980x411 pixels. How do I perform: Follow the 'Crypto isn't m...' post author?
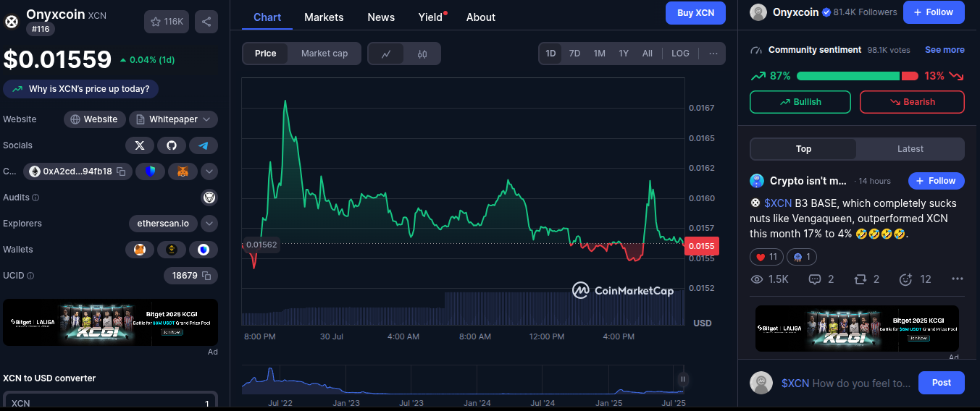pos(936,181)
